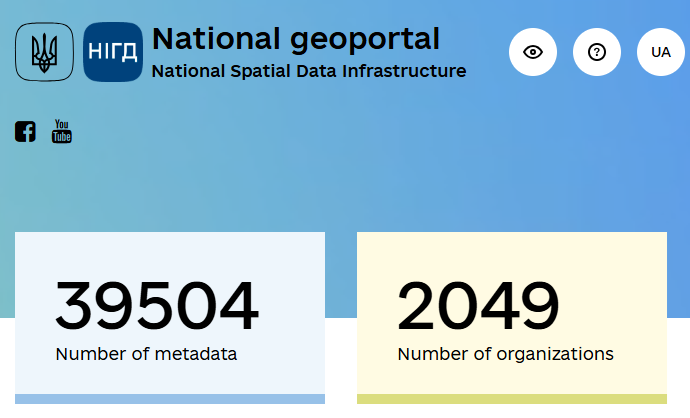The width and height of the screenshot is (690, 418).
Task: Toggle the accessibility eye icon button
Action: click(533, 52)
